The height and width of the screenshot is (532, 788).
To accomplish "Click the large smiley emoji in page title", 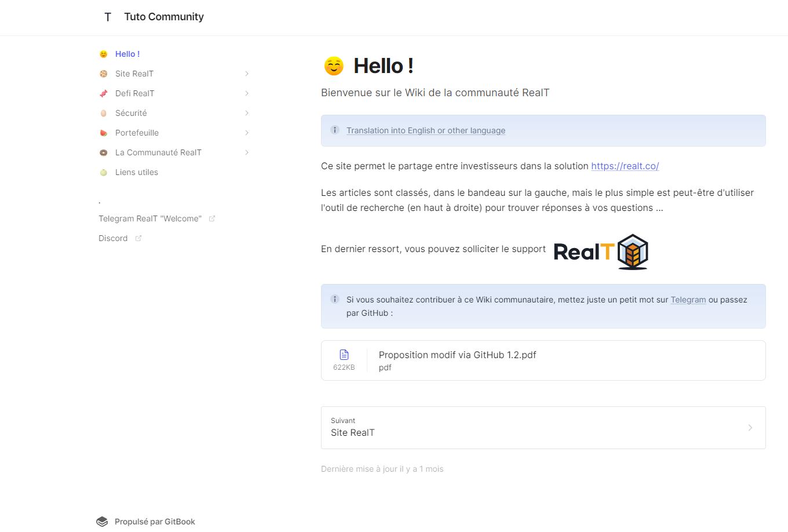I will tap(334, 66).
